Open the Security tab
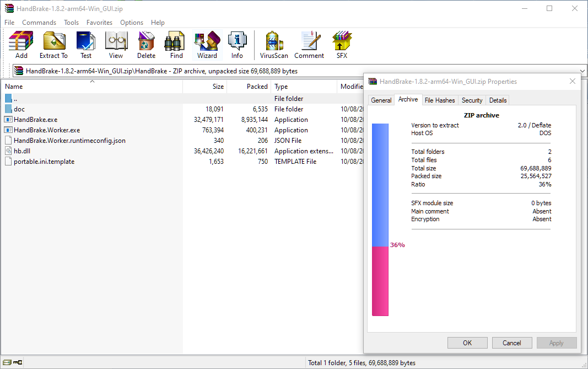Screen dimensions: 588x369 tap(472, 100)
